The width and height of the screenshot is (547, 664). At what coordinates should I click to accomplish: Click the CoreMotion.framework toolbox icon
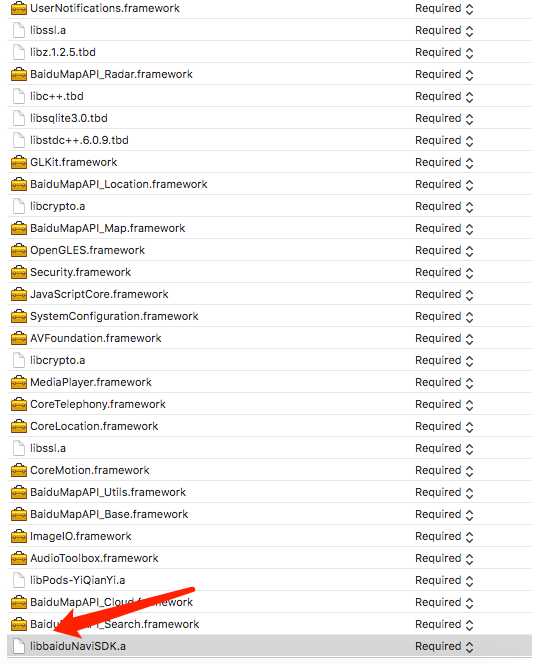19,471
